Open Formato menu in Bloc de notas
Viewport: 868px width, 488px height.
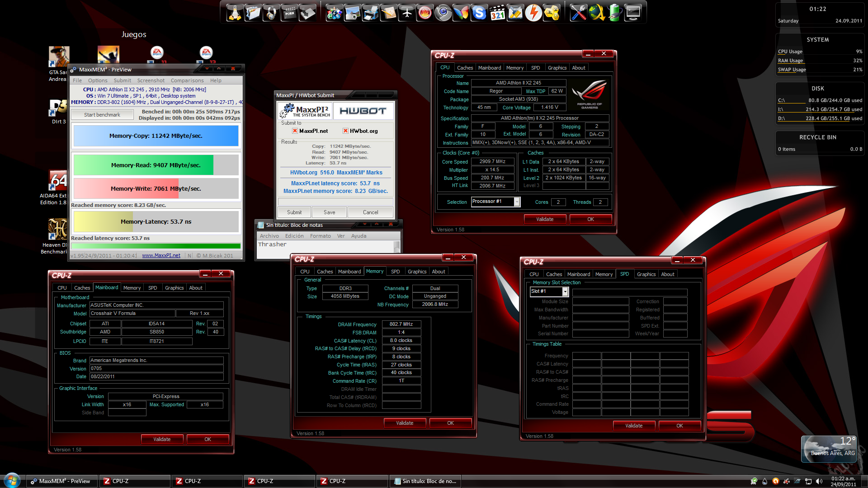(x=321, y=236)
